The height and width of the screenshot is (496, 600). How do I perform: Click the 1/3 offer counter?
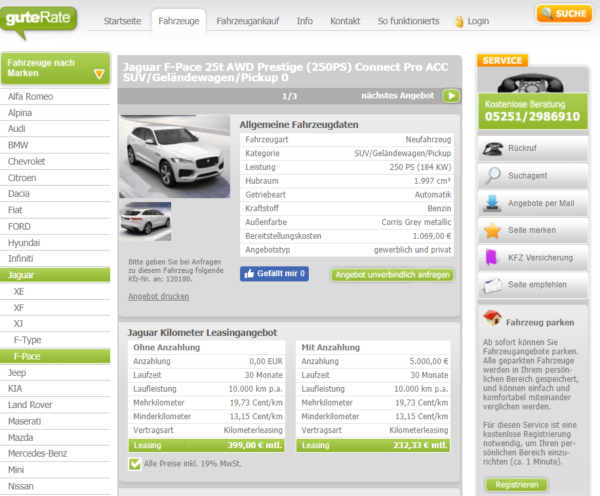click(x=290, y=96)
